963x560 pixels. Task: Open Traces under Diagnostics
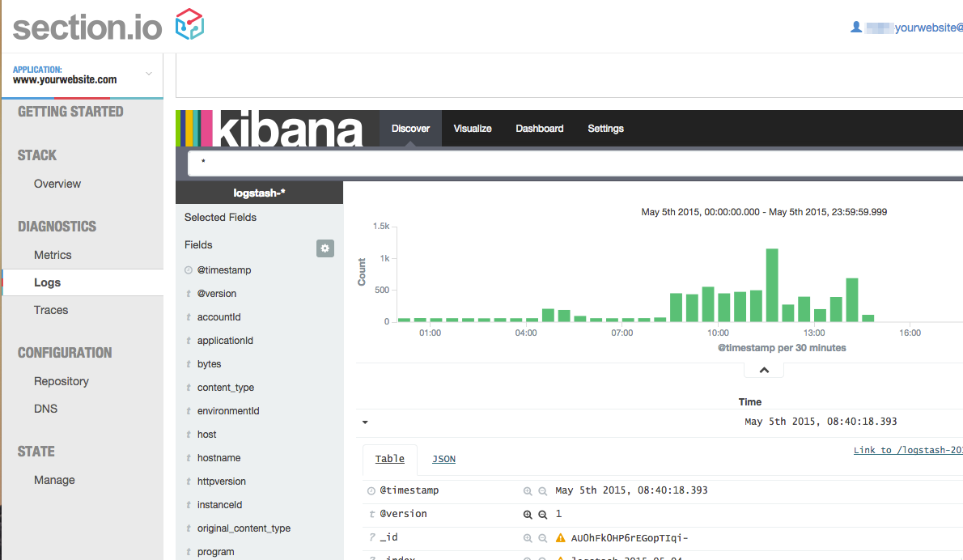click(x=51, y=310)
